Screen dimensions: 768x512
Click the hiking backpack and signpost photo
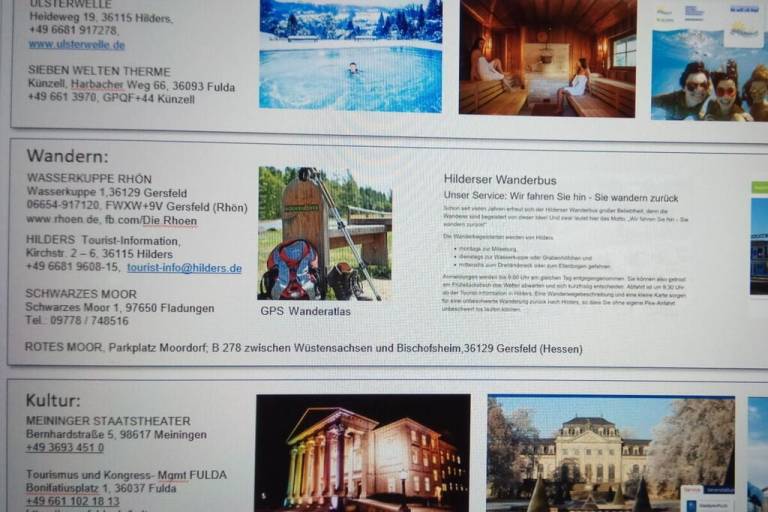point(324,233)
